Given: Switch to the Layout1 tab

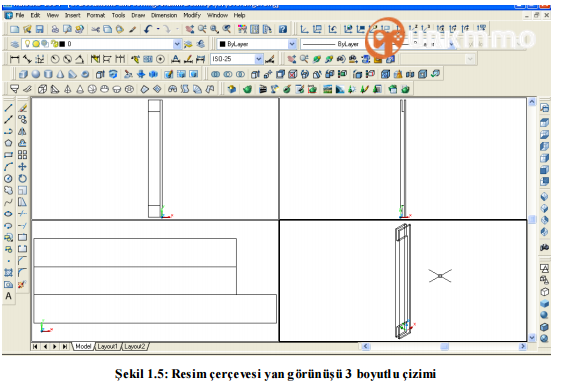Looking at the screenshot, I should point(107,346).
